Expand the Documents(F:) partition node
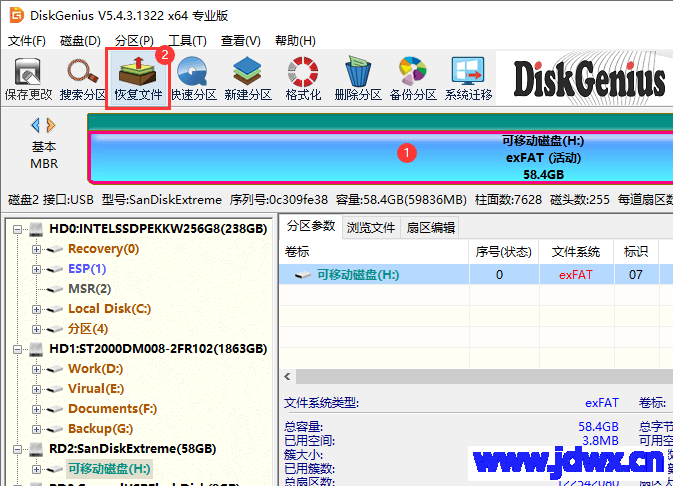 36,410
